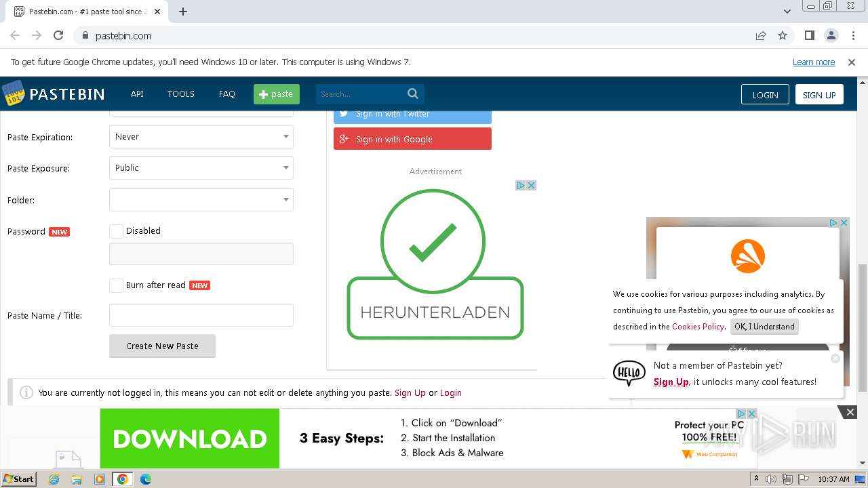Click the green paste button
Viewport: 868px width, 488px height.
(277, 94)
